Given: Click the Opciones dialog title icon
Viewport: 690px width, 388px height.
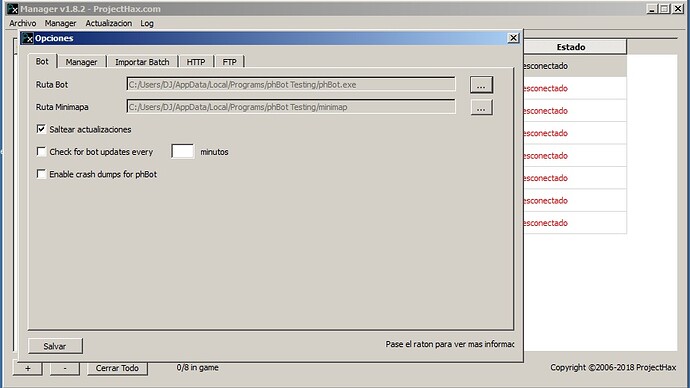Looking at the screenshot, I should tap(27, 38).
